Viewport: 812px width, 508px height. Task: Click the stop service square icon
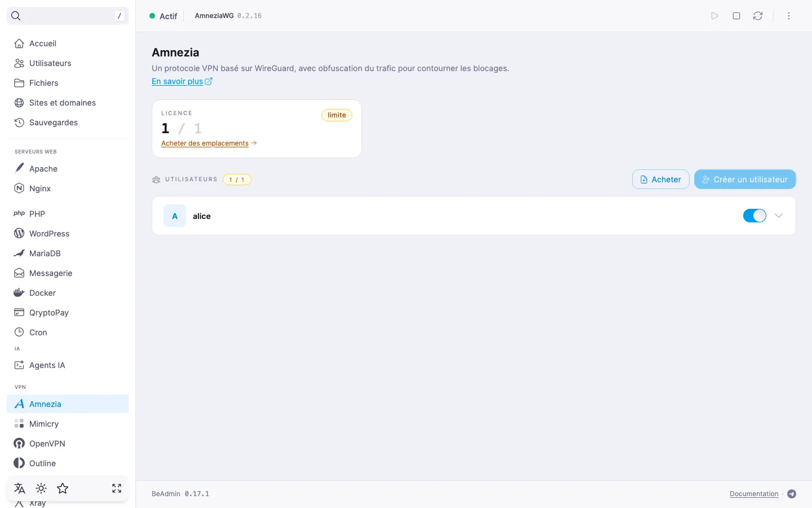736,16
